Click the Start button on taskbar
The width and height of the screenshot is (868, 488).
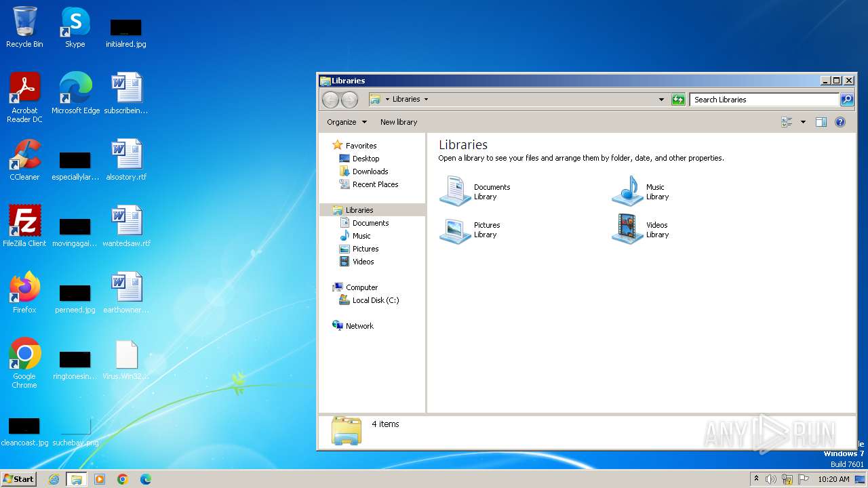tap(19, 479)
